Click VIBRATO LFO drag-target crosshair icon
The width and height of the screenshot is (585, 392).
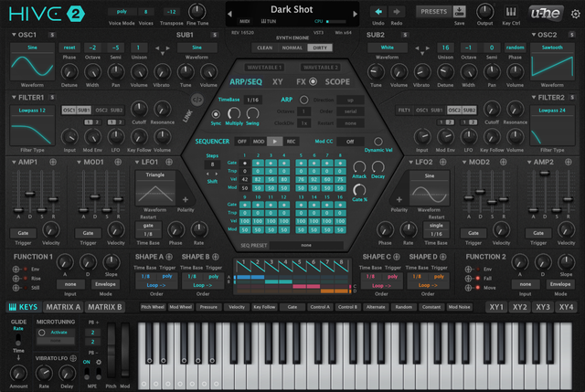click(x=73, y=358)
